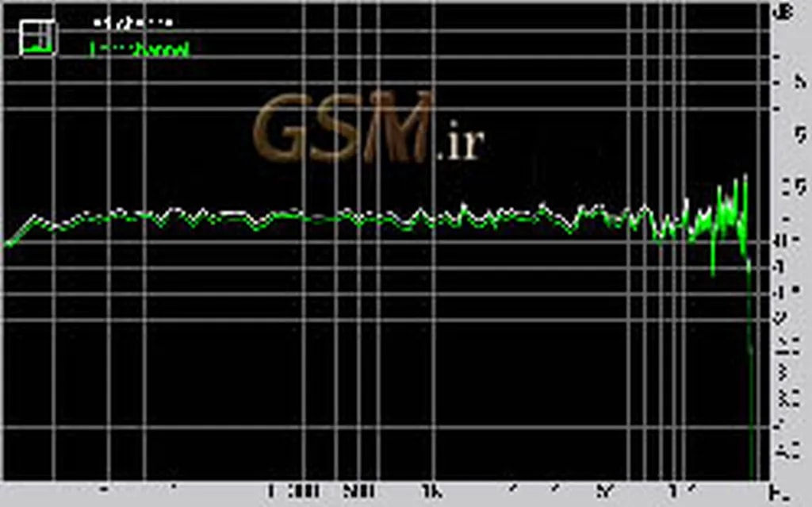Click the tallest green peak near right edge

tap(745, 178)
